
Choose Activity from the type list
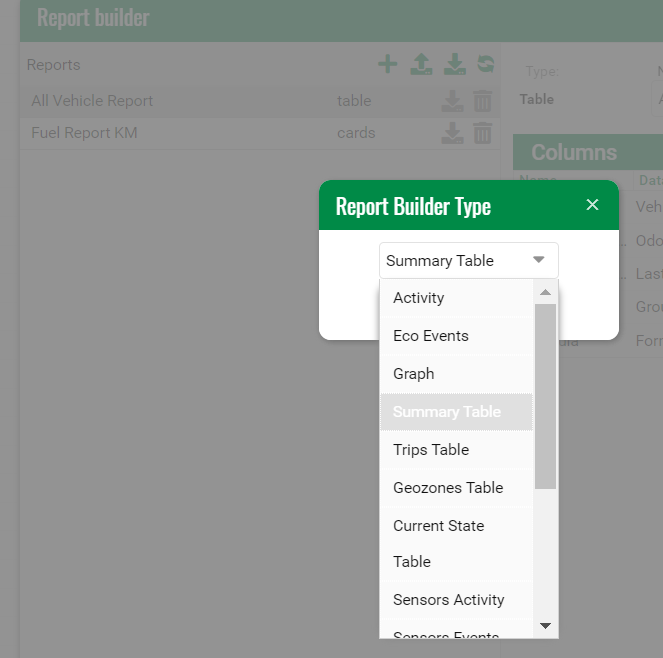click(x=418, y=298)
